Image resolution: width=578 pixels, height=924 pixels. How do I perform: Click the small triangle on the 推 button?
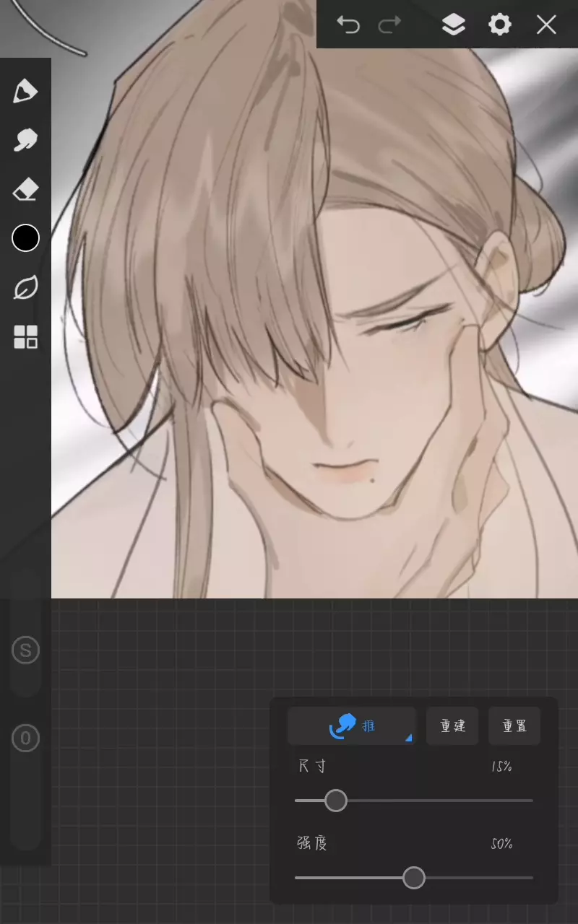[408, 738]
